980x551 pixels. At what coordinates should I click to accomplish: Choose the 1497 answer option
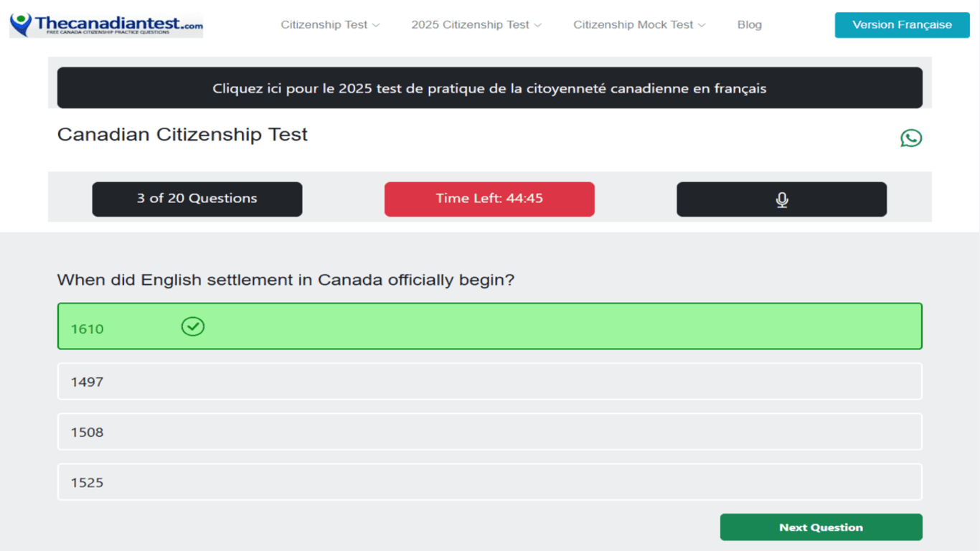489,382
